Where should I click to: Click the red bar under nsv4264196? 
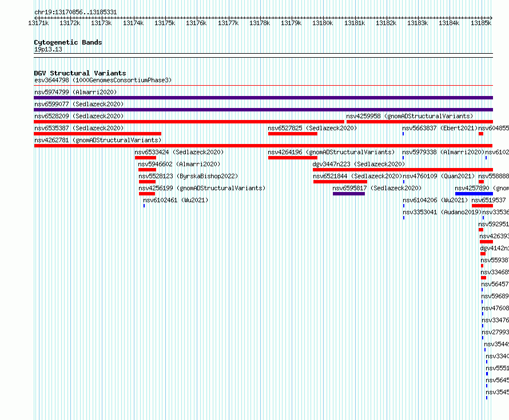293,158
